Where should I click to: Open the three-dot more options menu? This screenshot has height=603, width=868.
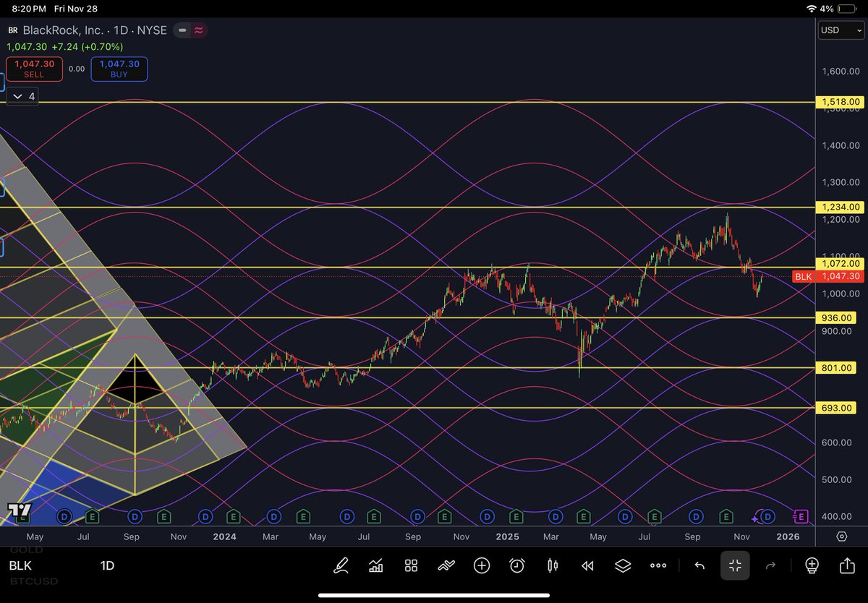click(658, 565)
